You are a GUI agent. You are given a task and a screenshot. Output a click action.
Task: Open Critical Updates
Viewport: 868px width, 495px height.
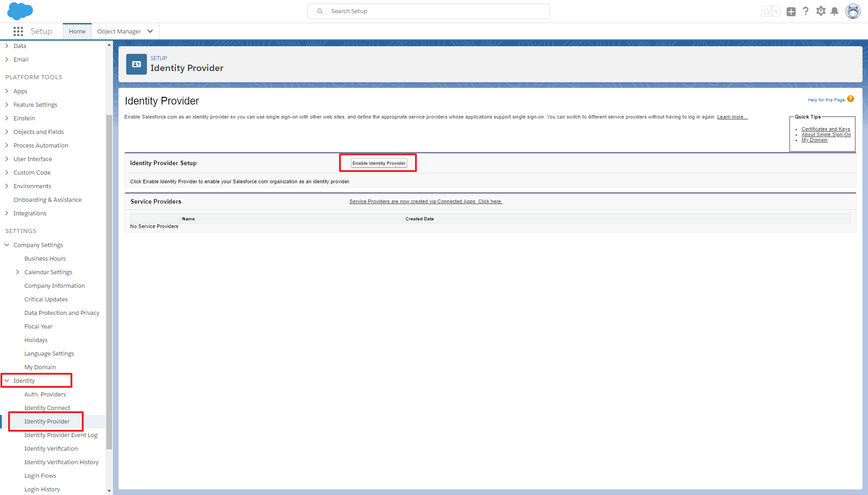tap(46, 299)
